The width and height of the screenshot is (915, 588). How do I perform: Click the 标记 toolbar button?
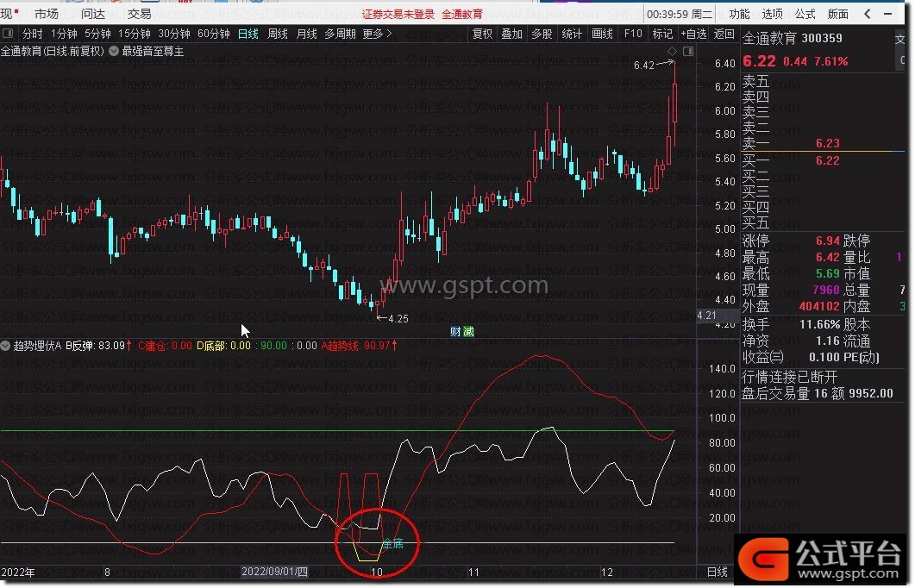coord(662,34)
